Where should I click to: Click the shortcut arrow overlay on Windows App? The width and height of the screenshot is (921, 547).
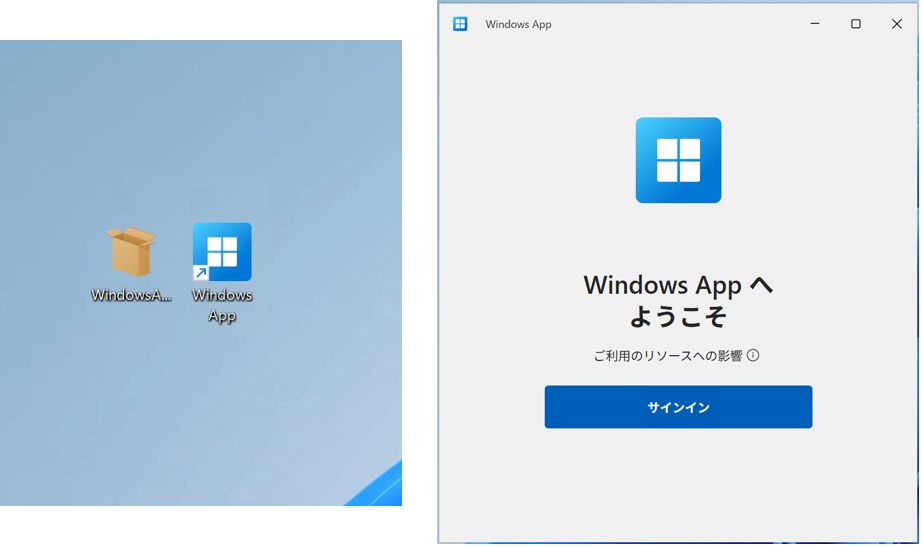point(200,273)
